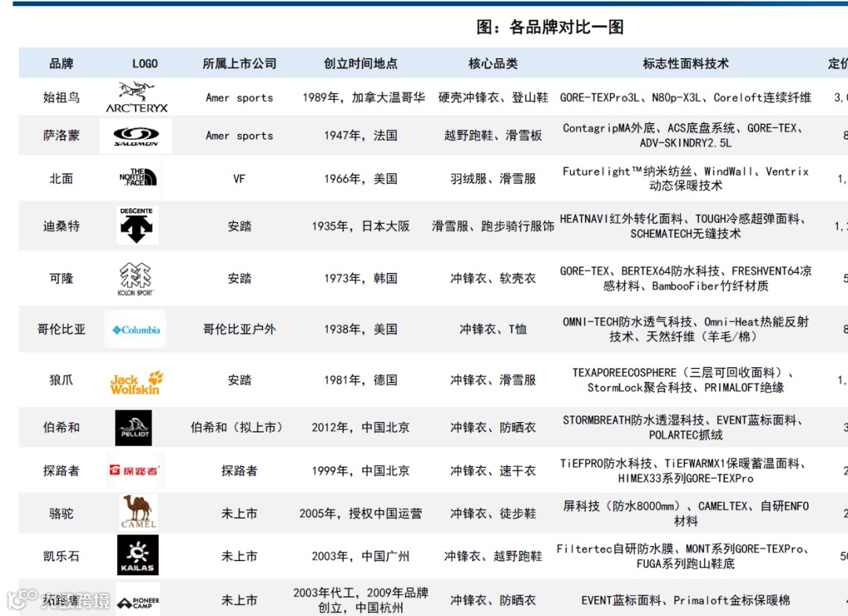Click 安踏 in the 可隆 row
This screenshot has height=616, width=848.
click(239, 279)
